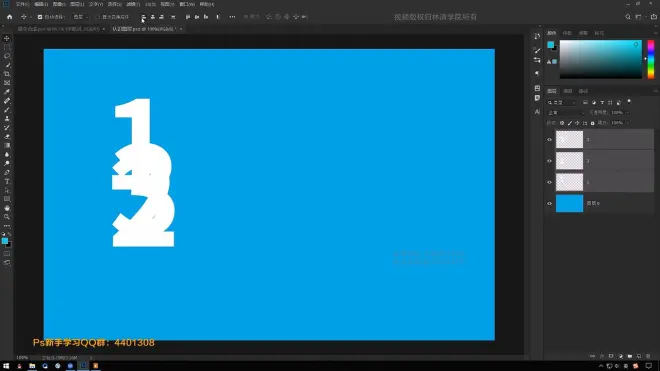Toggle the layer filtering on/off switch
The width and height of the screenshot is (660, 371).
[629, 102]
